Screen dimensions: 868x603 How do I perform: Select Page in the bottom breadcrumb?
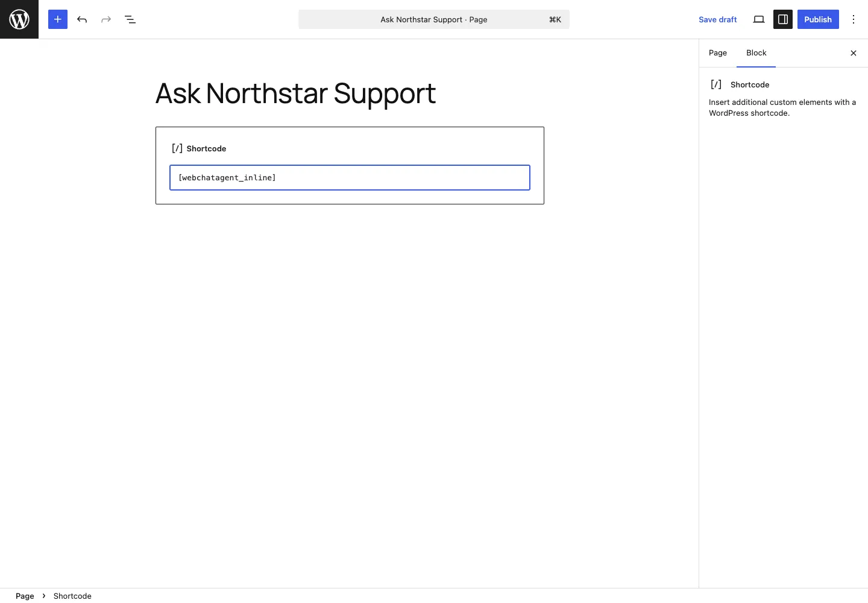(x=25, y=596)
